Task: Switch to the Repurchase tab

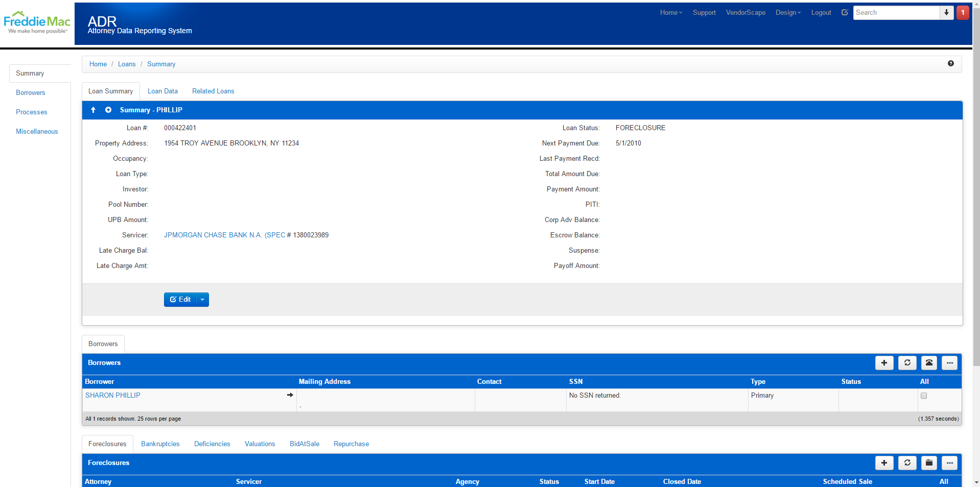Action: (351, 444)
